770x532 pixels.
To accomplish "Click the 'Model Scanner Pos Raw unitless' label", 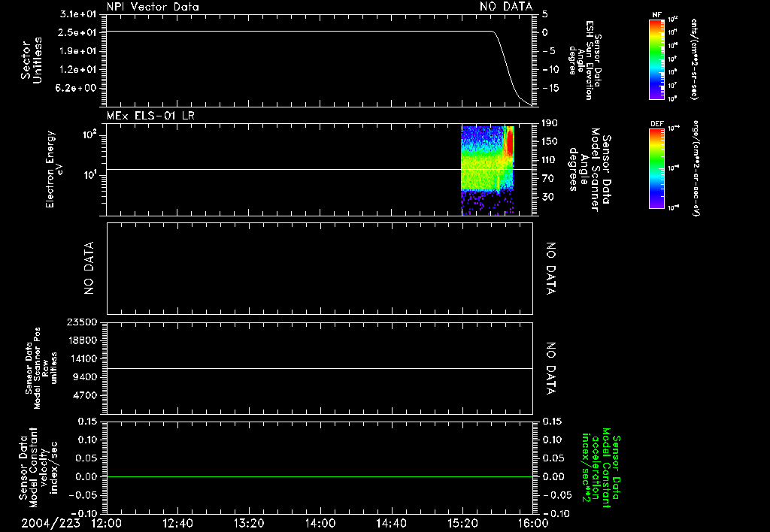I will 41,368.
